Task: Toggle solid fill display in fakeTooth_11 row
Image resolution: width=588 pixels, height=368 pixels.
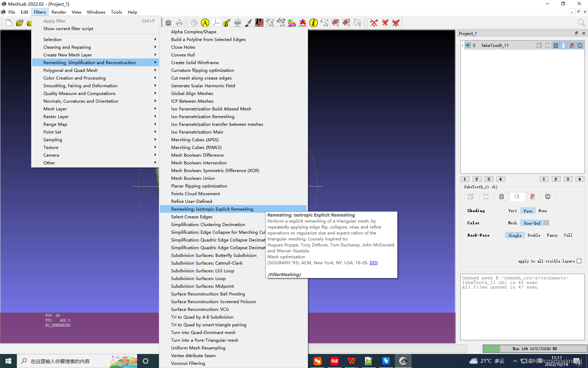Action: coord(563,45)
